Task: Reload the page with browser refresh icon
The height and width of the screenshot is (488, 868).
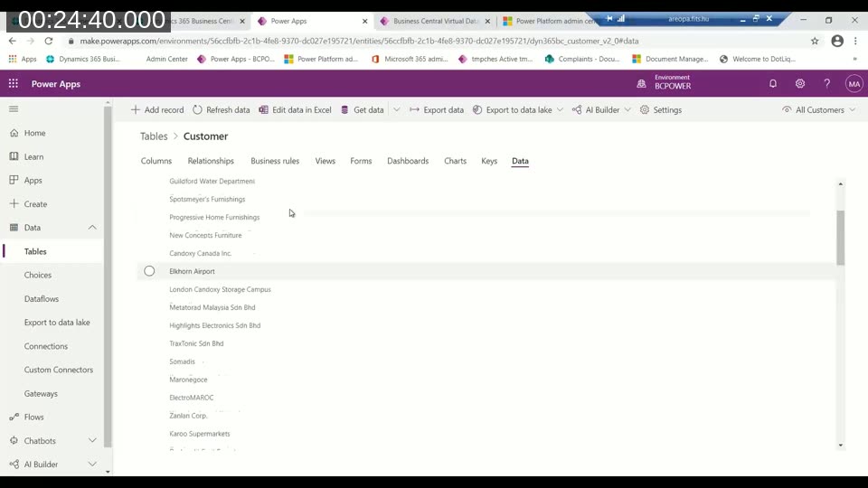Action: point(49,41)
